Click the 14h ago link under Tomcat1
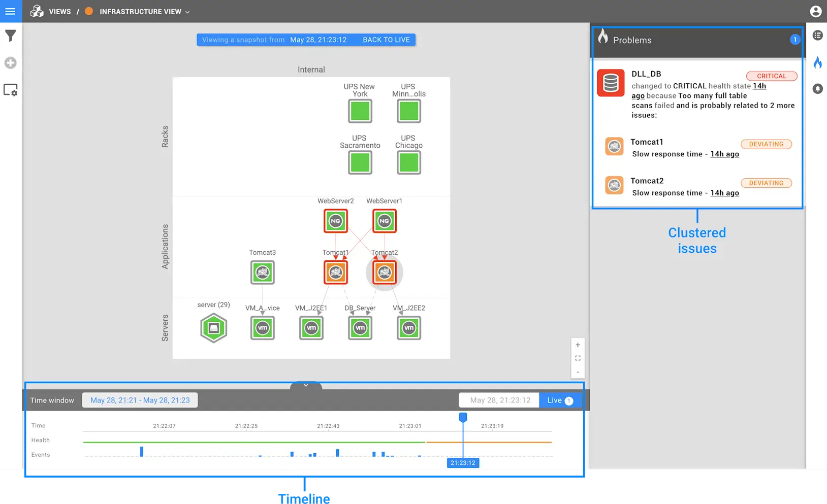The width and height of the screenshot is (827, 504). pos(724,154)
